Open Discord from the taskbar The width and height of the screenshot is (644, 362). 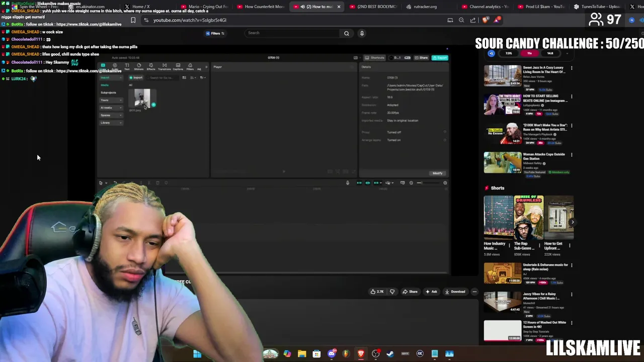tap(332, 354)
